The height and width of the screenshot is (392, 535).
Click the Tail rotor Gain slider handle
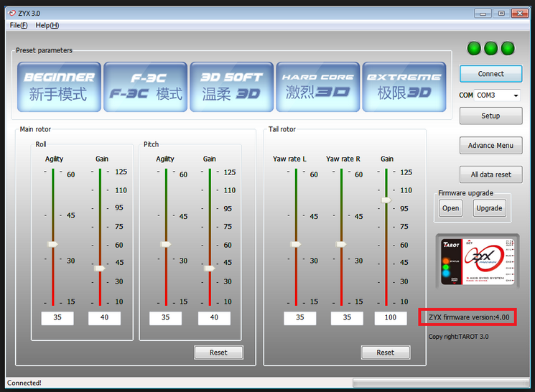coord(386,200)
